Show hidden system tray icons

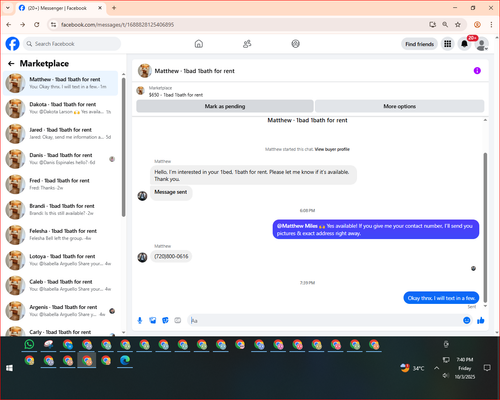click(436, 368)
